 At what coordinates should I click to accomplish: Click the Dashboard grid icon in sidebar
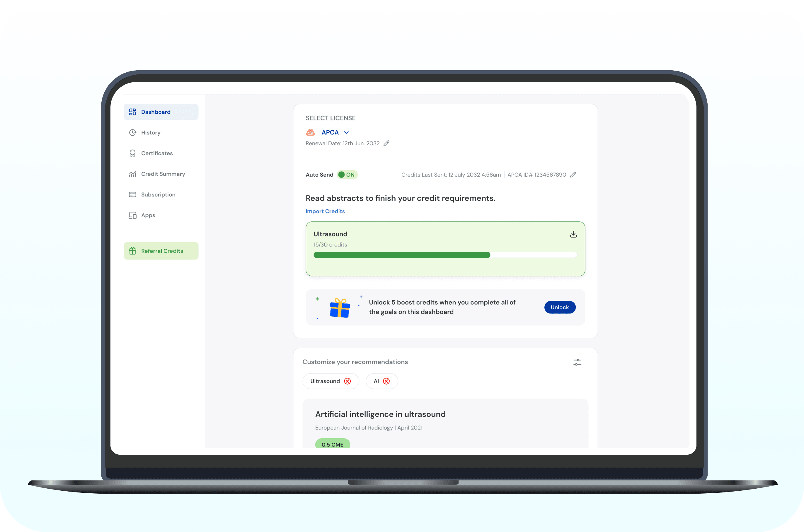pos(132,112)
